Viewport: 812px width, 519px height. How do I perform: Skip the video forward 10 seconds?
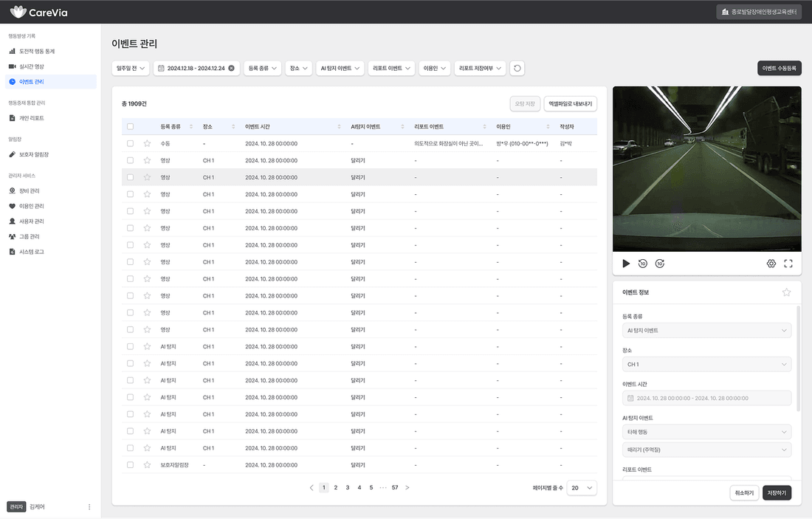coord(660,264)
